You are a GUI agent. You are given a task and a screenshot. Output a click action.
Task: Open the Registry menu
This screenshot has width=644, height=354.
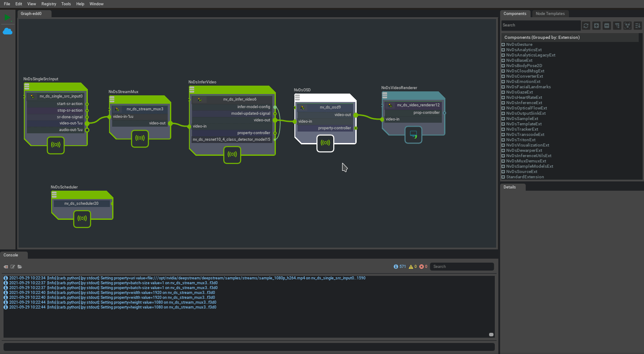click(49, 4)
